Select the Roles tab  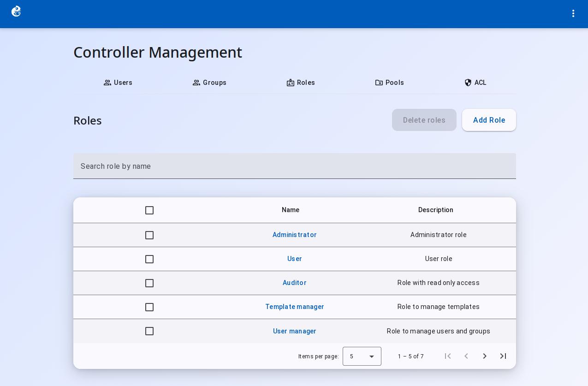click(301, 83)
